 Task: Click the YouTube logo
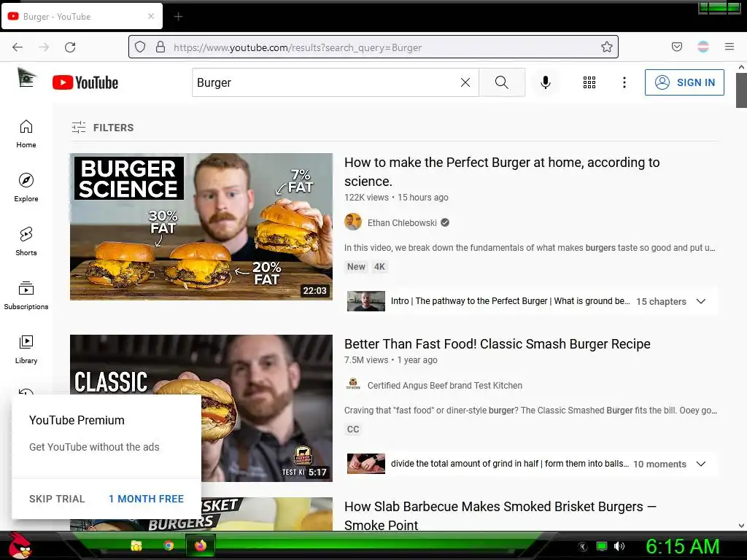pos(85,82)
